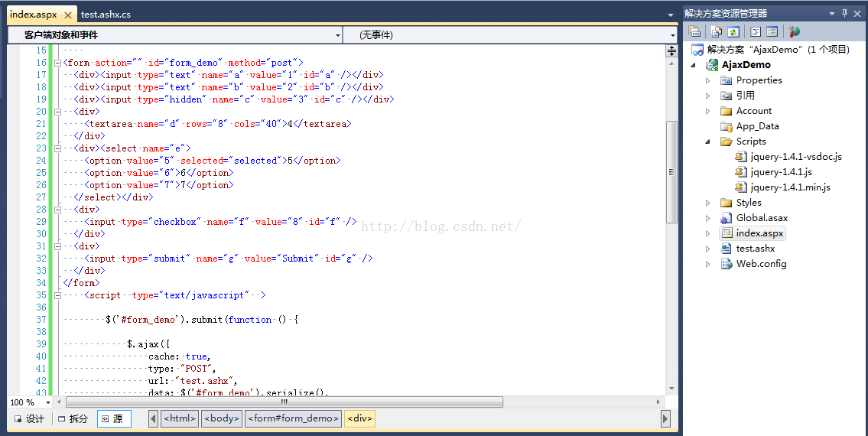Open the Properties toolbar icon in Solution Explorer
Viewport: 868px width, 436px height.
click(694, 31)
